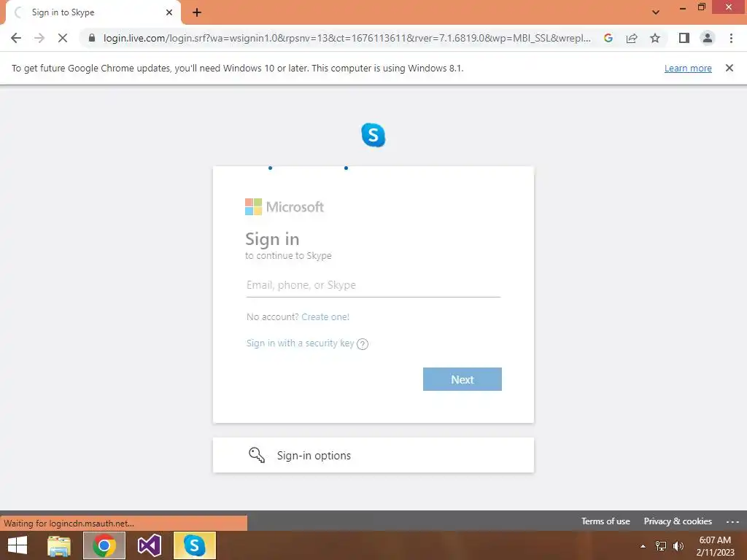Stop loading the page
Screen dimensions: 747x560
(x=63, y=38)
